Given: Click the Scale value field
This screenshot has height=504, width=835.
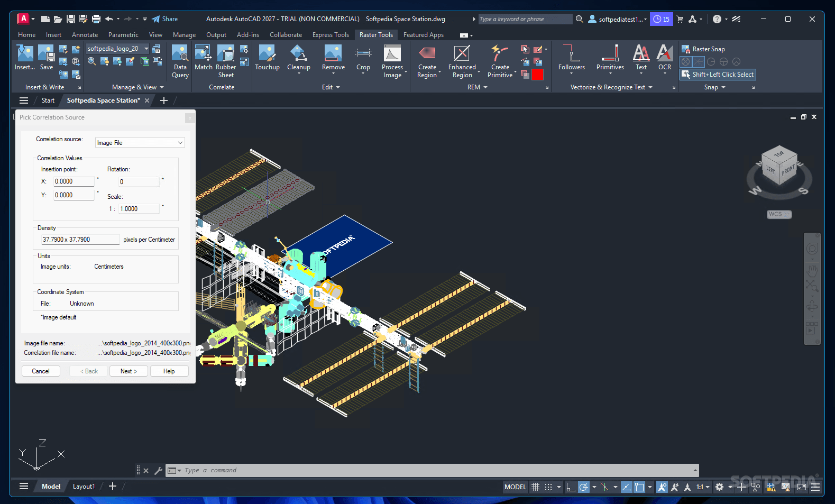Looking at the screenshot, I should (x=139, y=209).
